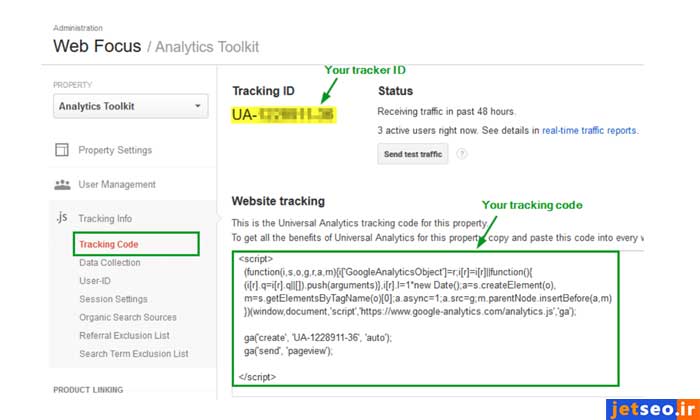Image resolution: width=700 pixels, height=420 pixels.
Task: Click the highlighted Tracking ID value
Action: [x=283, y=116]
